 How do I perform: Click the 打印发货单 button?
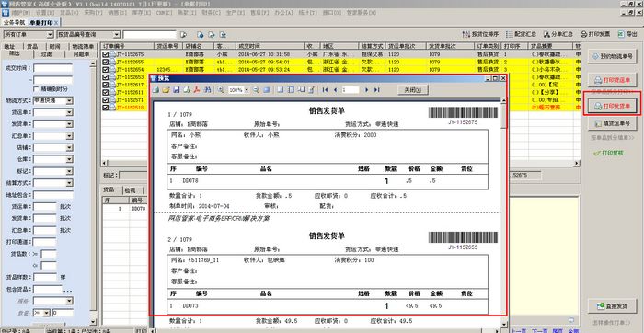[x=612, y=106]
